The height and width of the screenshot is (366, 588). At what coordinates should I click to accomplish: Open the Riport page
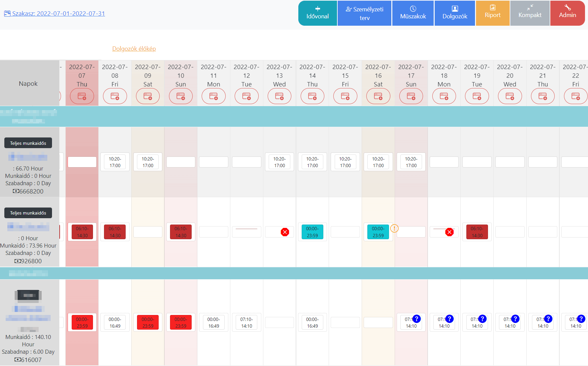492,13
